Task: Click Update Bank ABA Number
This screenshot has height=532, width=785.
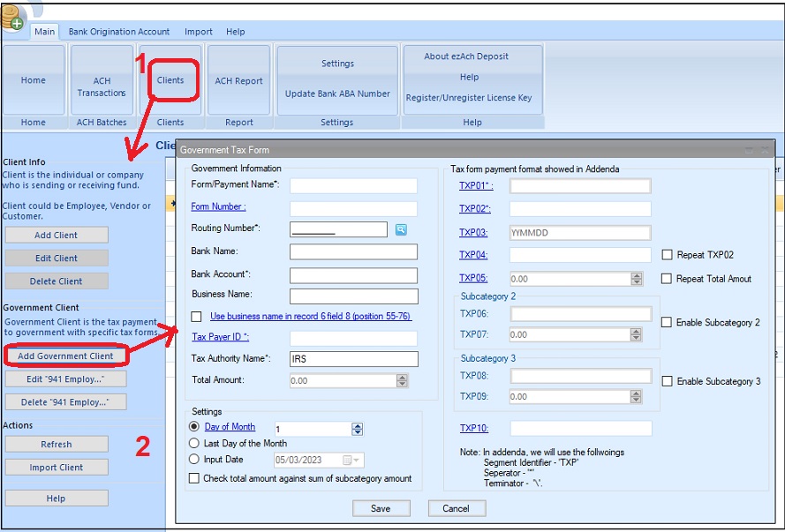Action: (x=337, y=94)
